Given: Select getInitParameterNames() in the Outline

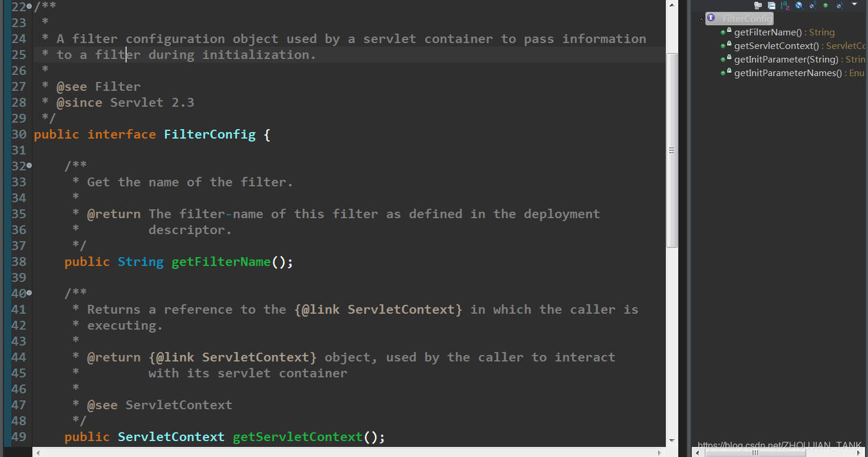Looking at the screenshot, I should [x=793, y=73].
